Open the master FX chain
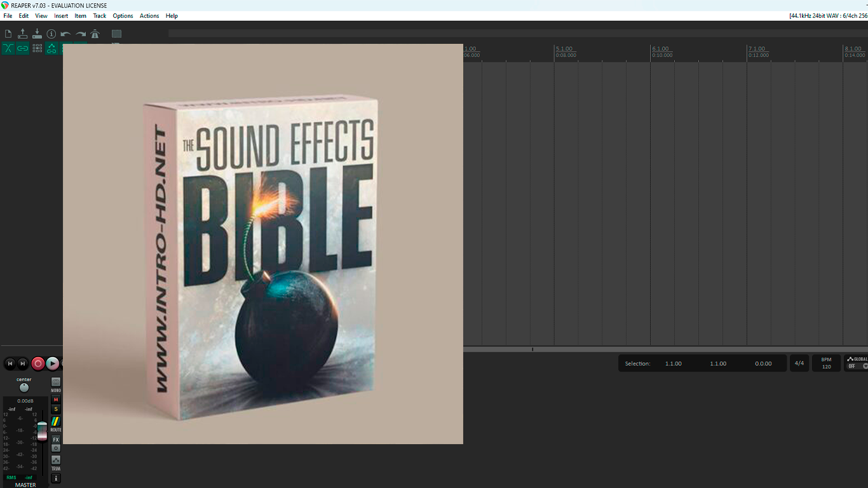The height and width of the screenshot is (488, 868). tap(56, 440)
